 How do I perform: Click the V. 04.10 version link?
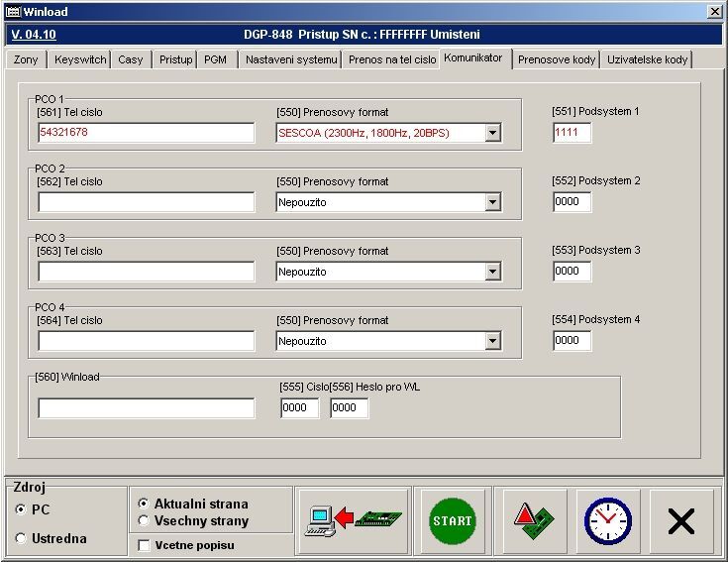coord(34,34)
